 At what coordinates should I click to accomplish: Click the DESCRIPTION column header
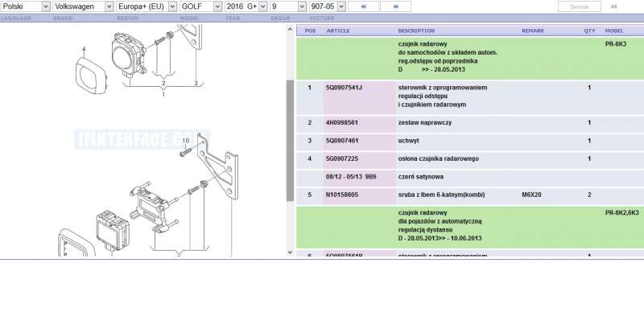coord(416,31)
